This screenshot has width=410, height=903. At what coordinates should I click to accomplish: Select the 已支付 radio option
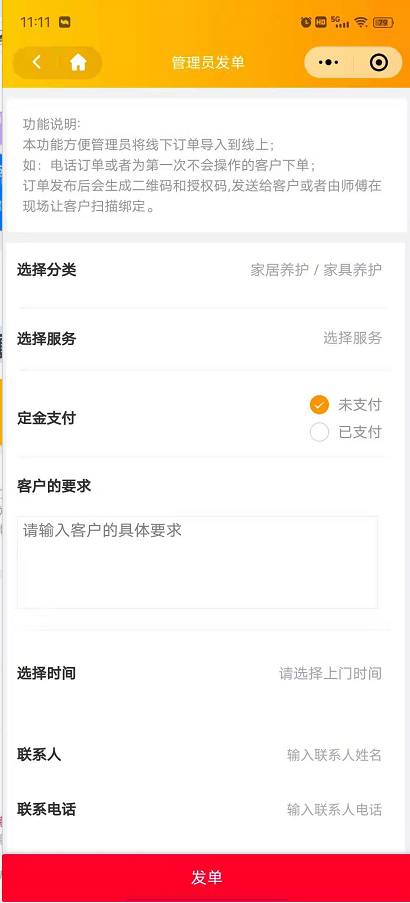[319, 432]
